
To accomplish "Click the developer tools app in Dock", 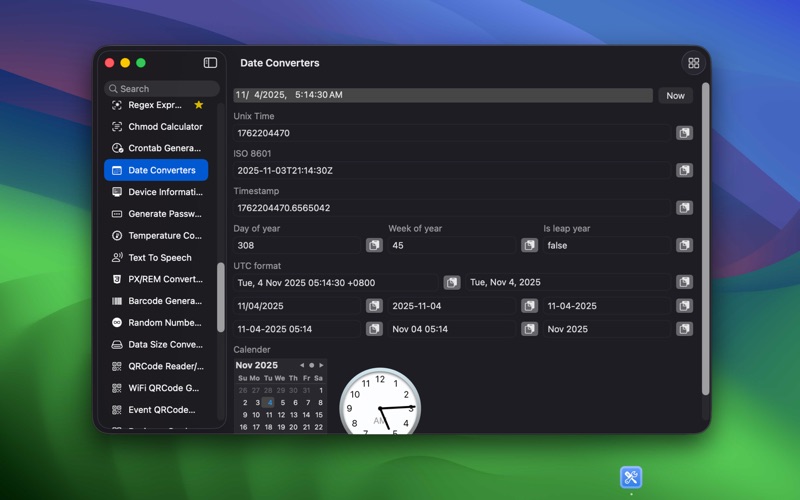I will coord(631,477).
